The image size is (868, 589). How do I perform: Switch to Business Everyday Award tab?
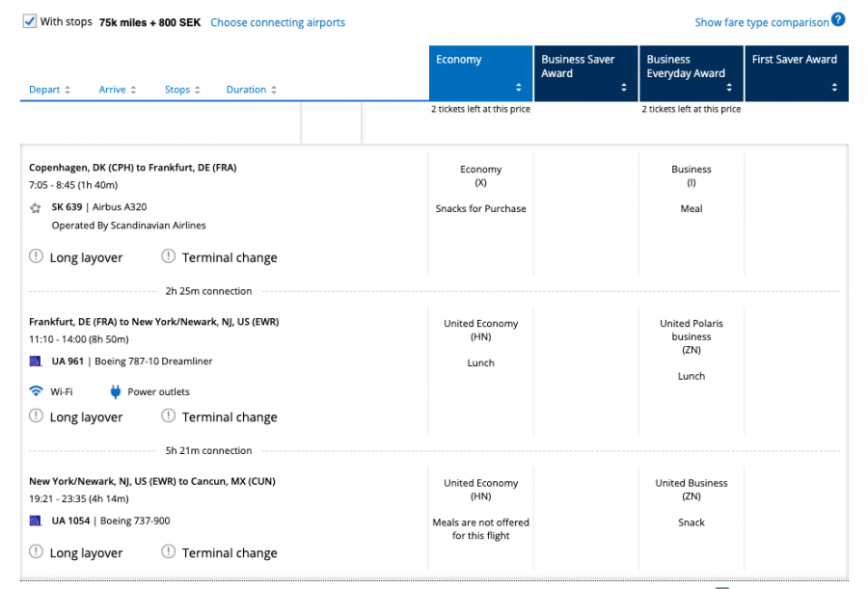click(x=691, y=73)
